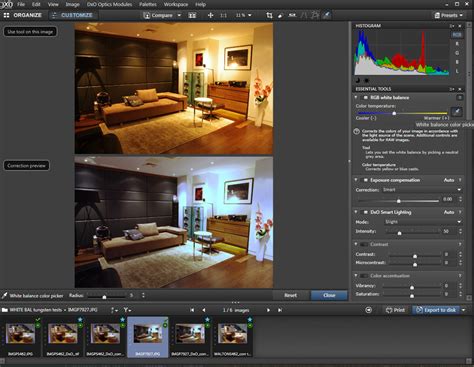Show only the B histogram channel
The image size is (474, 367).
click(457, 62)
